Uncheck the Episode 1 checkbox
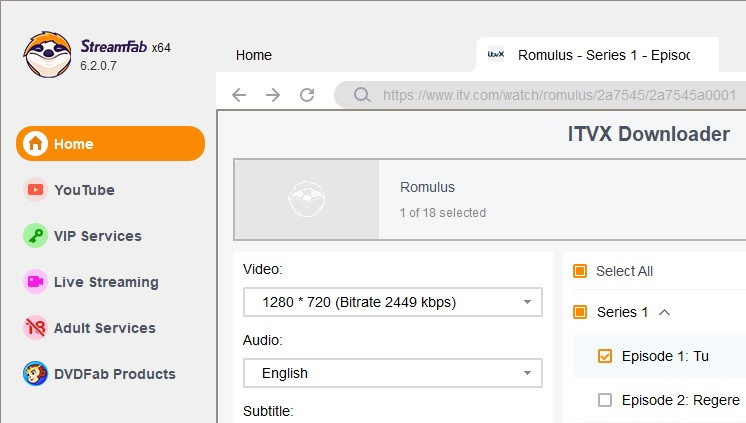746x423 pixels. pos(605,356)
